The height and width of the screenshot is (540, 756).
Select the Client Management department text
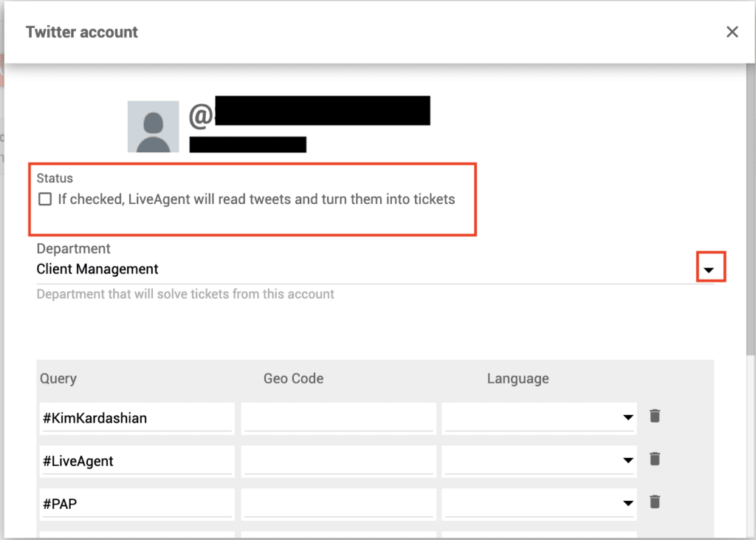pyautogui.click(x=97, y=269)
